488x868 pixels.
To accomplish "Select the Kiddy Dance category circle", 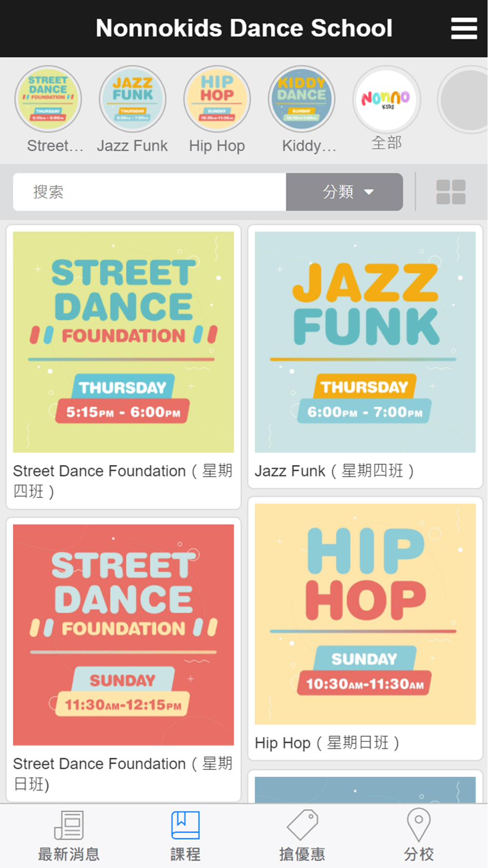I will (302, 99).
